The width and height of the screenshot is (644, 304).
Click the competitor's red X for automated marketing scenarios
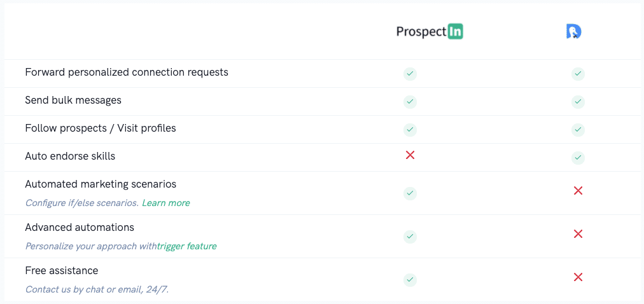tap(578, 190)
